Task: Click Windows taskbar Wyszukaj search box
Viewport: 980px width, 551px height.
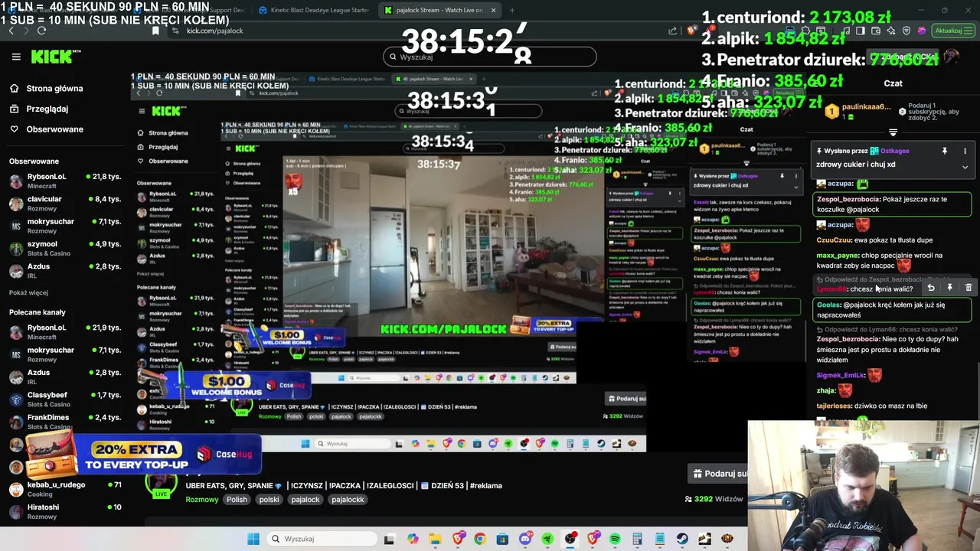Action: coord(322,539)
